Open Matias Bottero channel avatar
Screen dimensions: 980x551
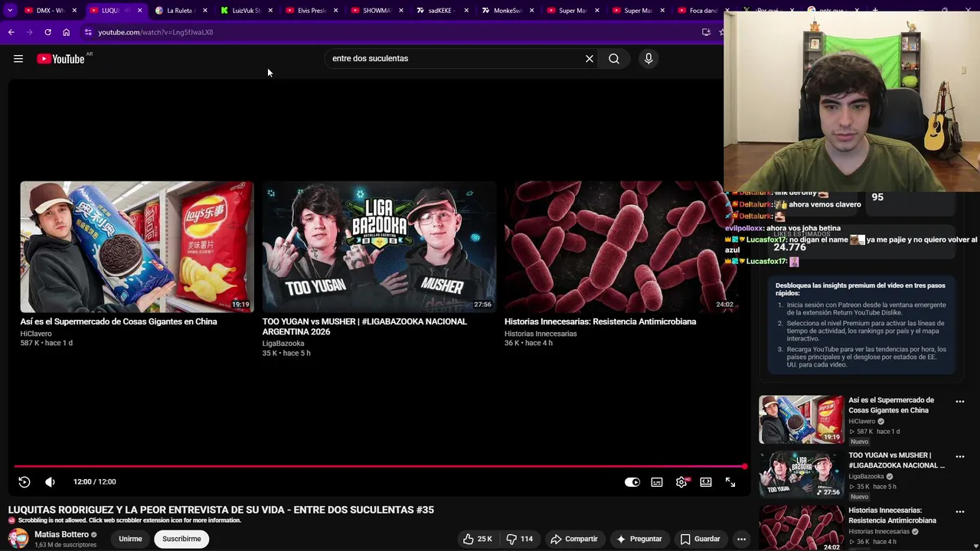[x=18, y=539]
